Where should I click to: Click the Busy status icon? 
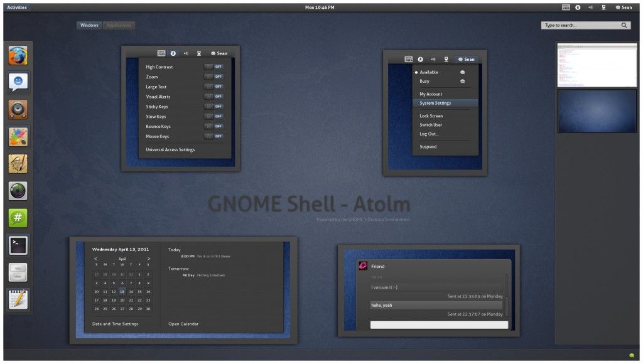[x=462, y=81]
